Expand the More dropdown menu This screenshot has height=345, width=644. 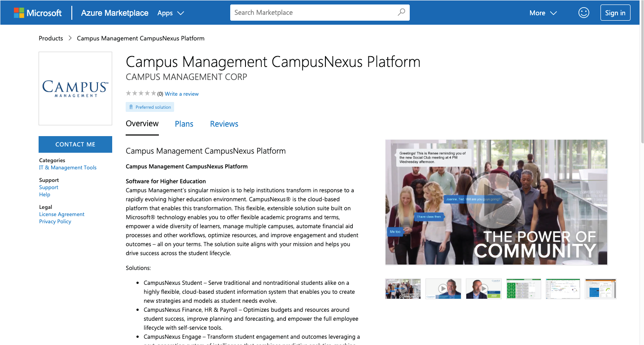(x=543, y=13)
